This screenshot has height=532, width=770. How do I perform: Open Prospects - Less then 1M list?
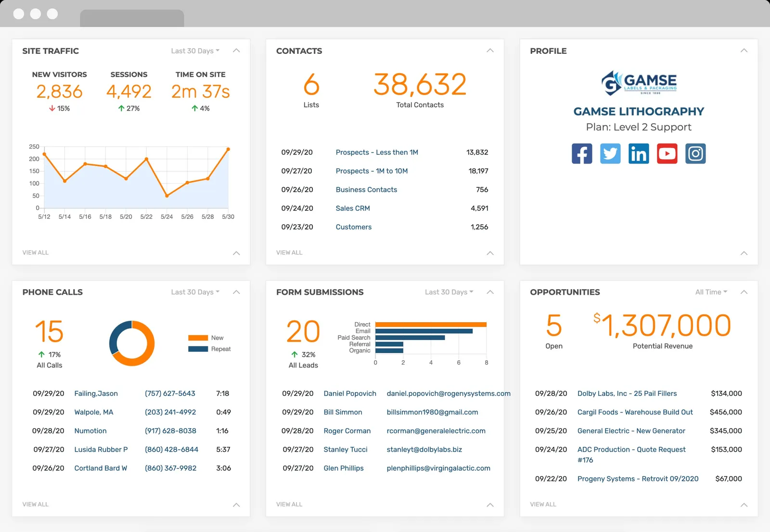pos(377,152)
